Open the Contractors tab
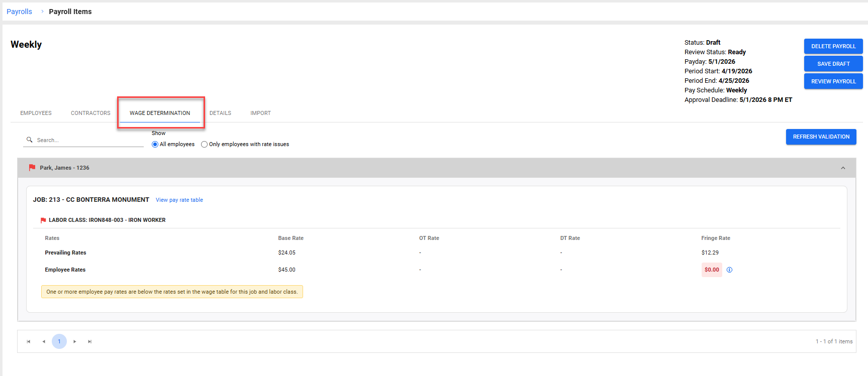Viewport: 868px width, 376px height. (x=90, y=113)
